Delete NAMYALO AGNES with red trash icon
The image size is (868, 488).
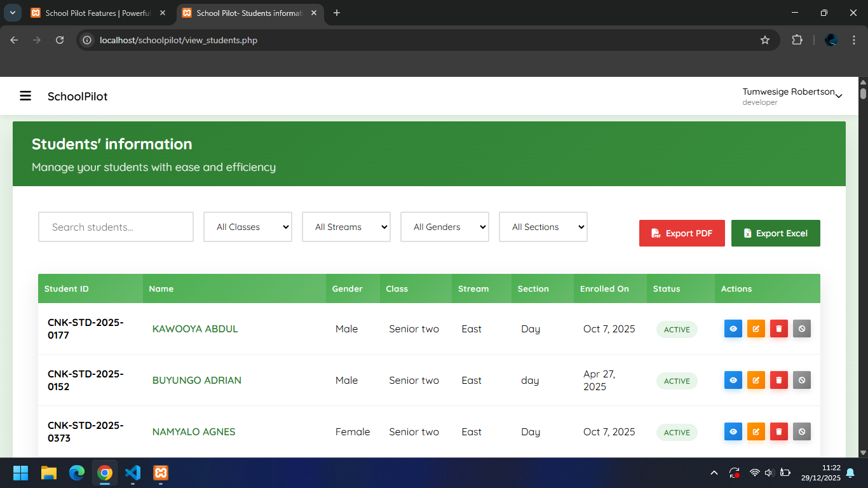[x=778, y=431]
